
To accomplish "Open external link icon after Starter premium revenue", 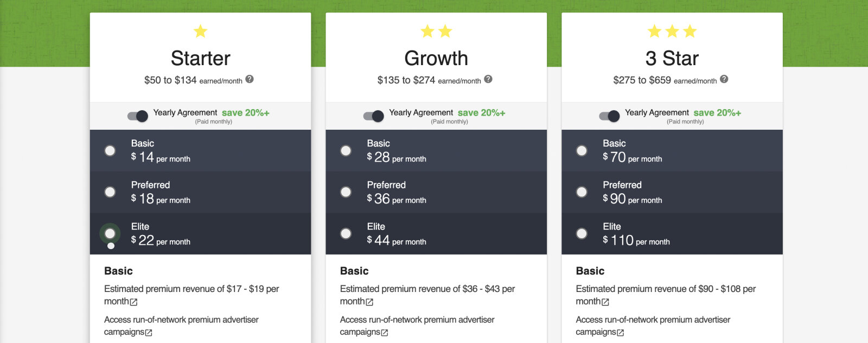I will pos(133,302).
